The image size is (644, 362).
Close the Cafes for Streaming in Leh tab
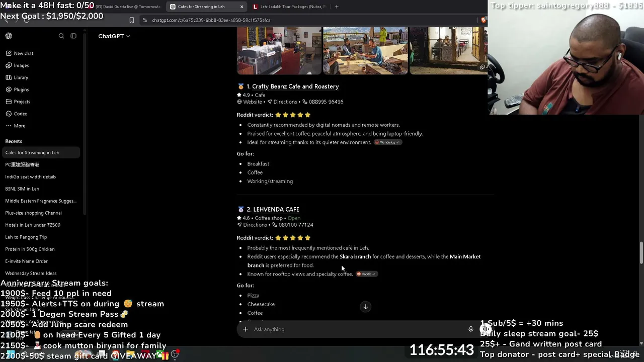coord(242,7)
